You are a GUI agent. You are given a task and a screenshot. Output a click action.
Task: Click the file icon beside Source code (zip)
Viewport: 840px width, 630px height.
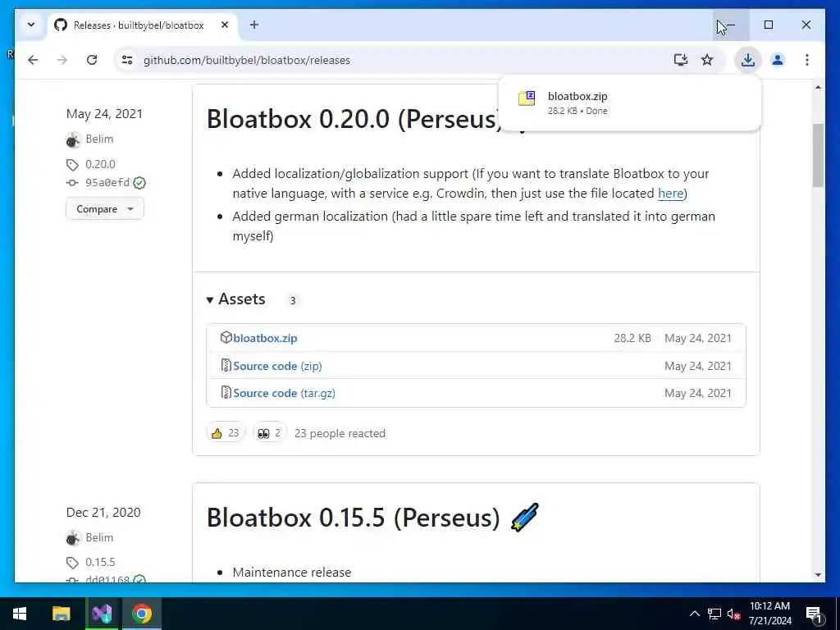pos(226,365)
